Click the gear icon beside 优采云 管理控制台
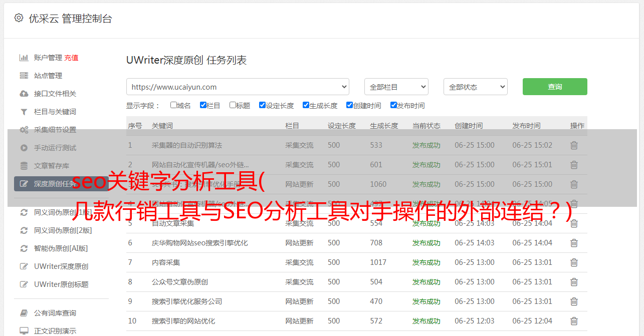Screen dimensions: 644x336 [19, 18]
